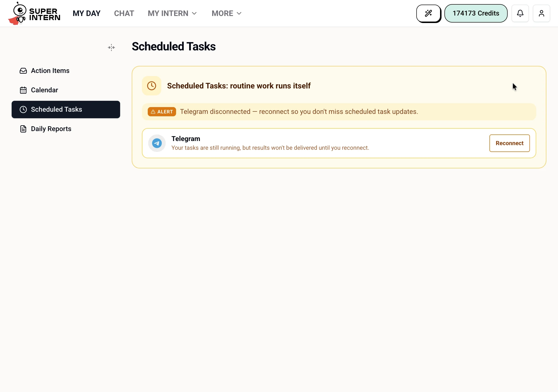Click the 174173 Credits button

(x=476, y=13)
